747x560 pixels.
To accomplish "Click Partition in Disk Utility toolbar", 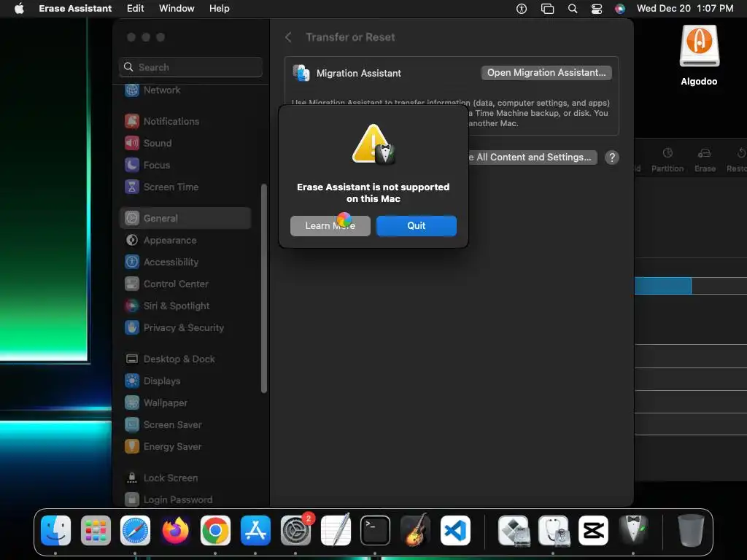I will pyautogui.click(x=667, y=160).
